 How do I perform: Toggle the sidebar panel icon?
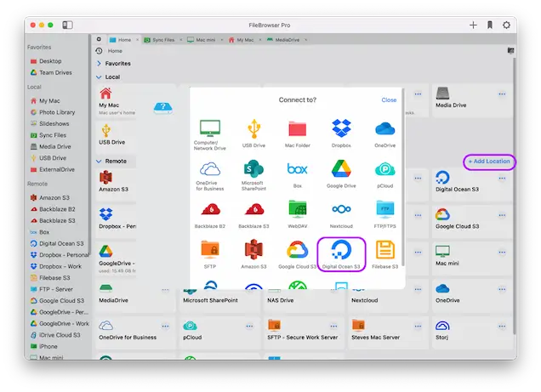pyautogui.click(x=68, y=25)
